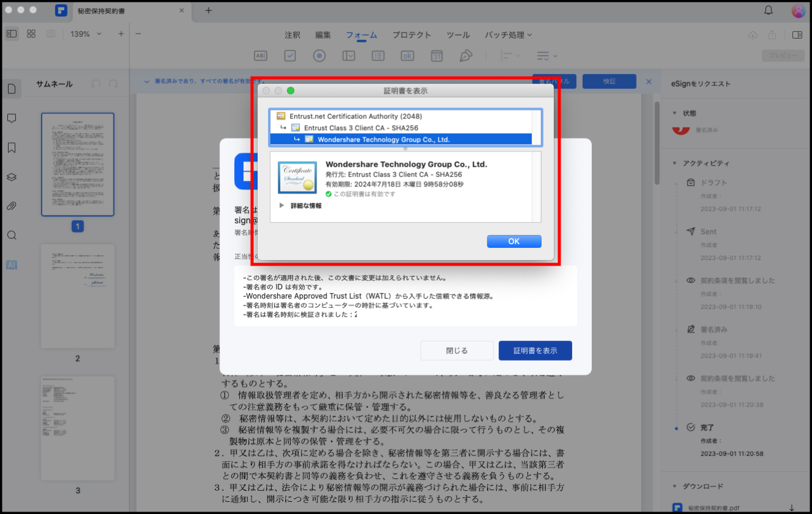Open the layers panel icon
The width and height of the screenshot is (812, 514).
11,177
